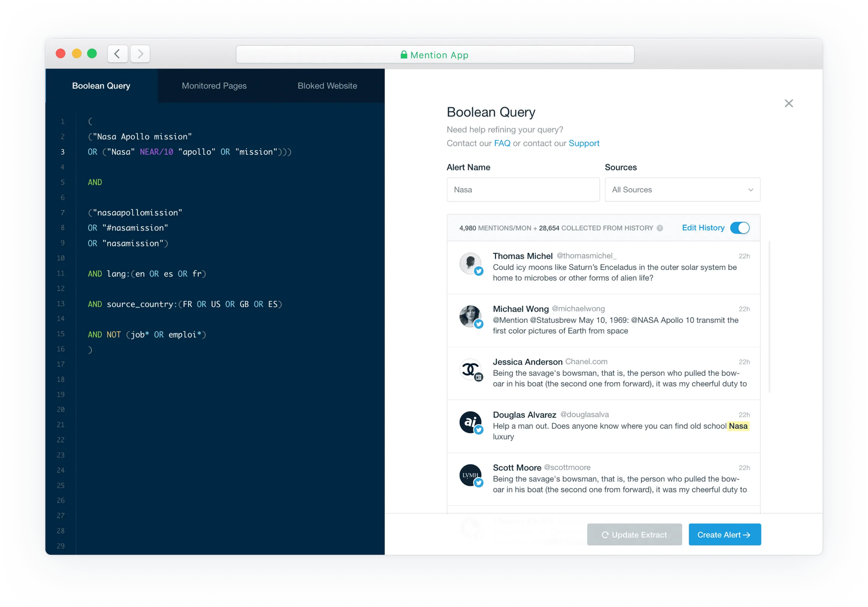The image size is (868, 607).
Task: Go forward with the browser forward arrow
Action: (140, 54)
